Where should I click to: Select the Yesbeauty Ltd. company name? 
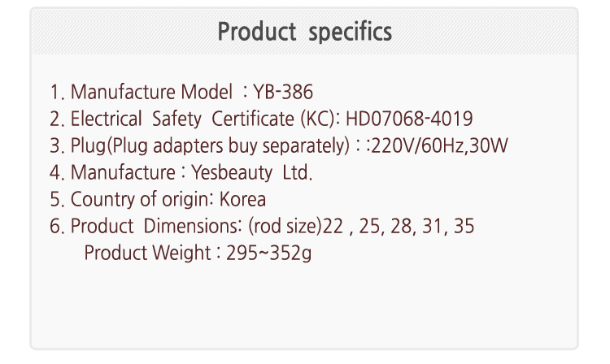click(251, 172)
